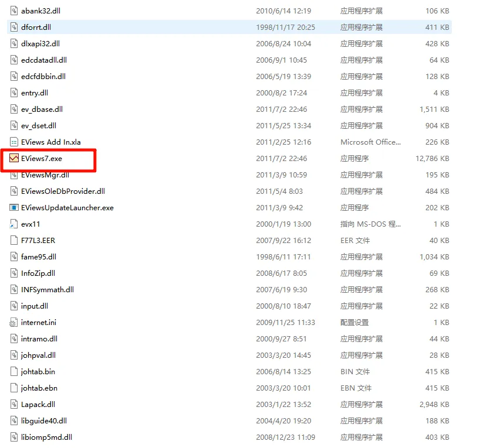Screen dimensions: 477x448
Task: Click the johtab.bin file icon
Action: 14,372
